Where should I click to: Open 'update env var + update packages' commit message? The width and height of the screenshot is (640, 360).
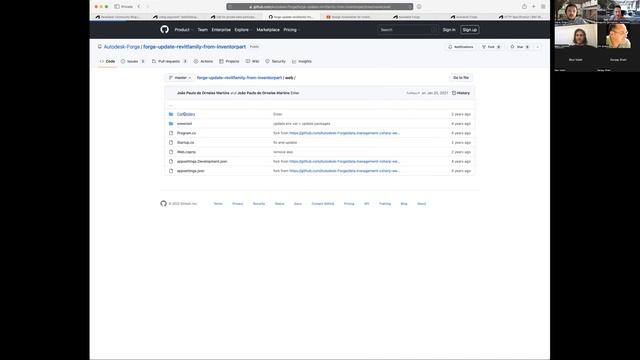302,124
